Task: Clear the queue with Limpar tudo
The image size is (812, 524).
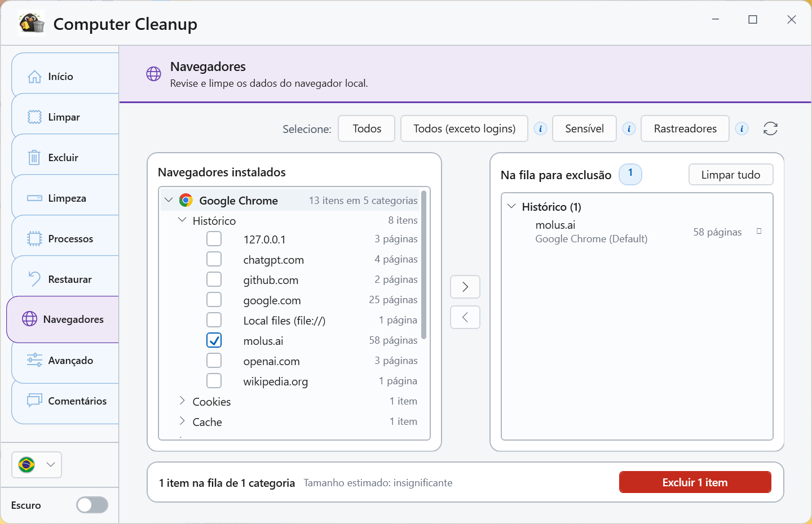Action: 731,175
